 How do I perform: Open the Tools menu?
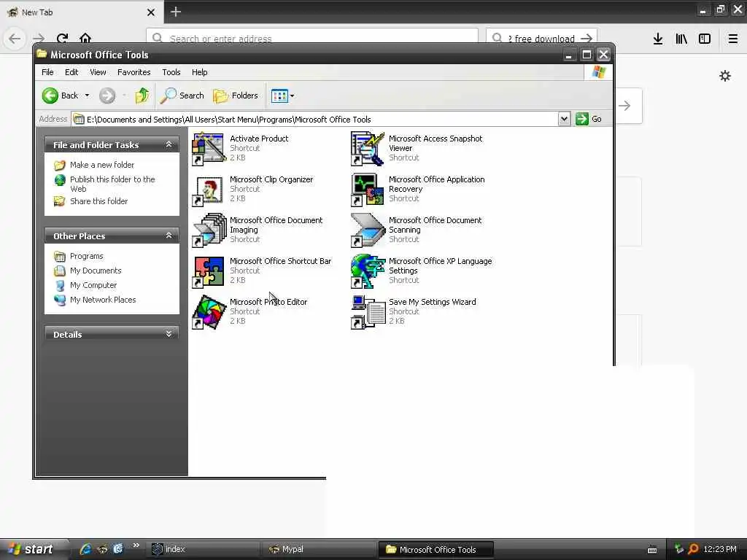(x=171, y=72)
